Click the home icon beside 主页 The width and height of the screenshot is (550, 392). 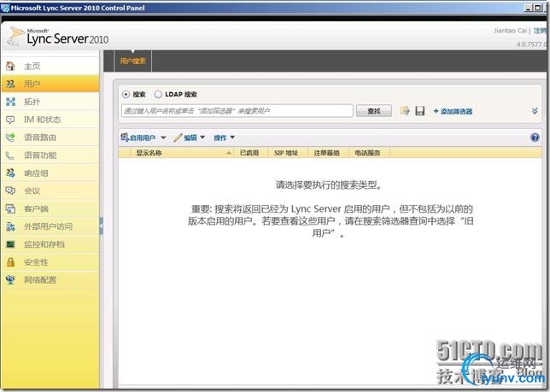[10, 66]
